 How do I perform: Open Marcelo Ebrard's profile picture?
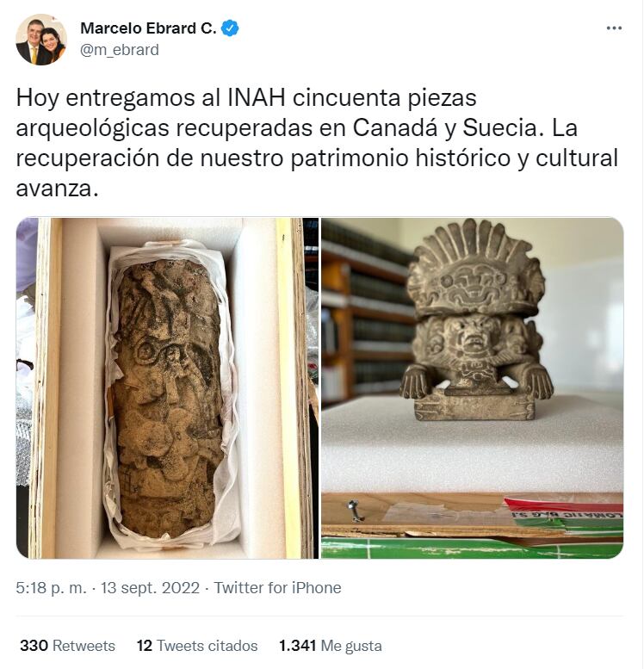coord(41,40)
